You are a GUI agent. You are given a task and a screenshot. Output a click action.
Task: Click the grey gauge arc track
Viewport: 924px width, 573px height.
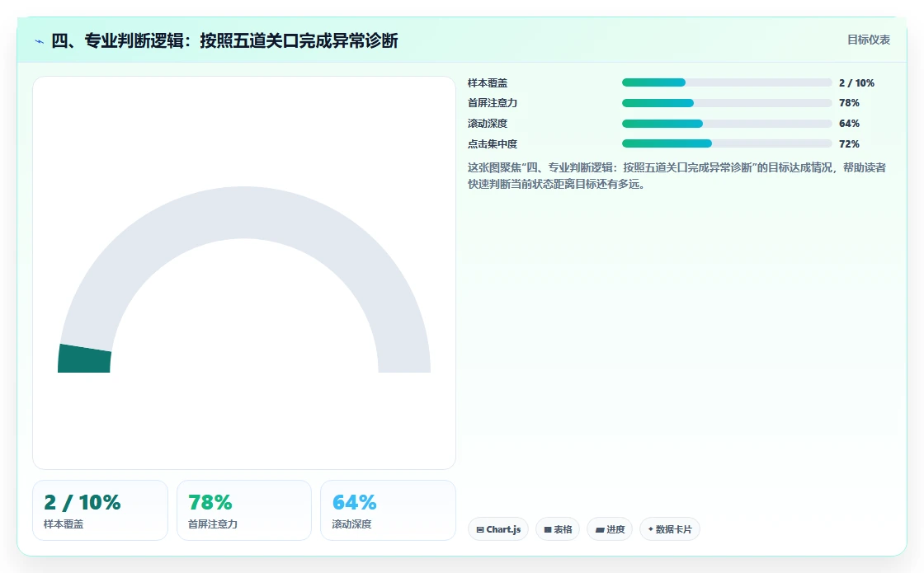coord(244,212)
